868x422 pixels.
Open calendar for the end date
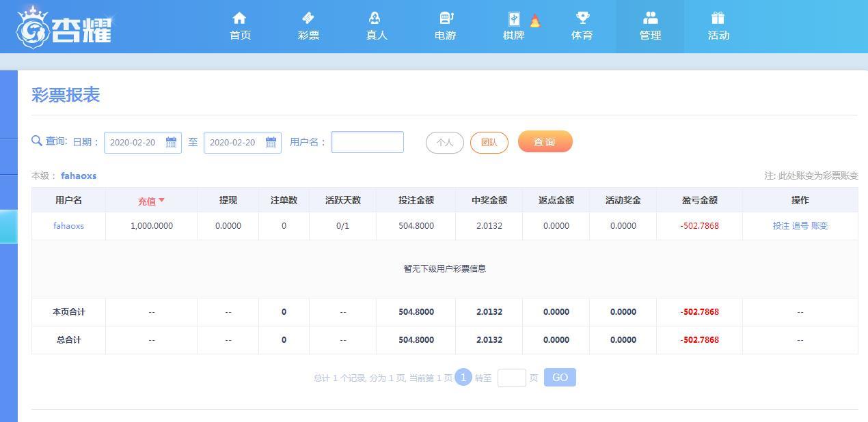[x=271, y=142]
